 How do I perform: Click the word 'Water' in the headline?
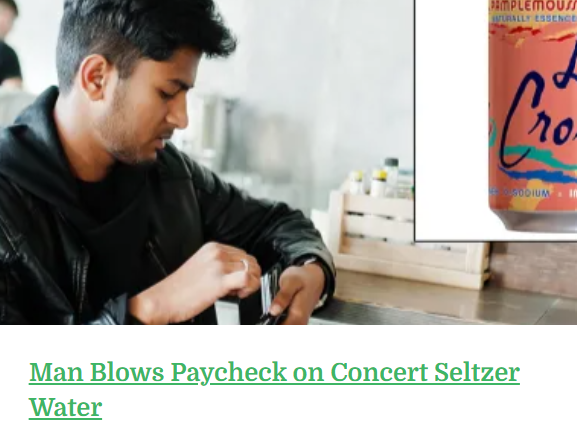(66, 407)
